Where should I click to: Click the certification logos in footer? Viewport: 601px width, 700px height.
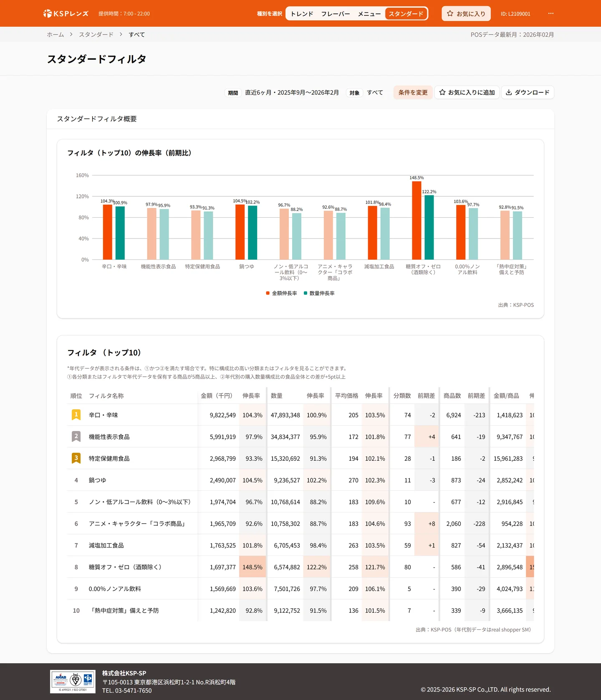pos(73,682)
